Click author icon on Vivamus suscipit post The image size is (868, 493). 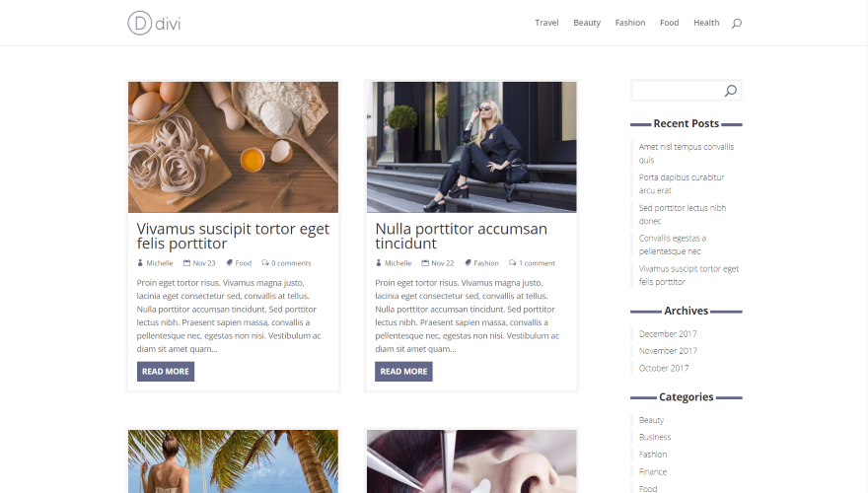140,263
